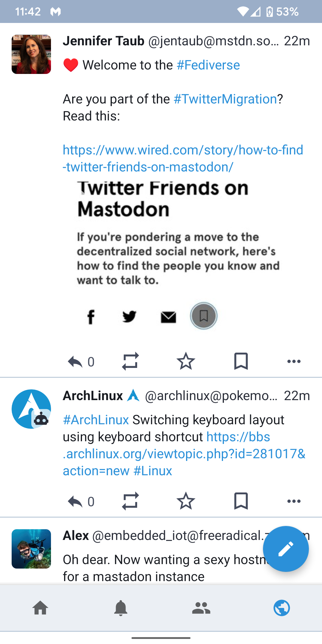
Task: Favorite the ArchLinux post
Action: (186, 501)
